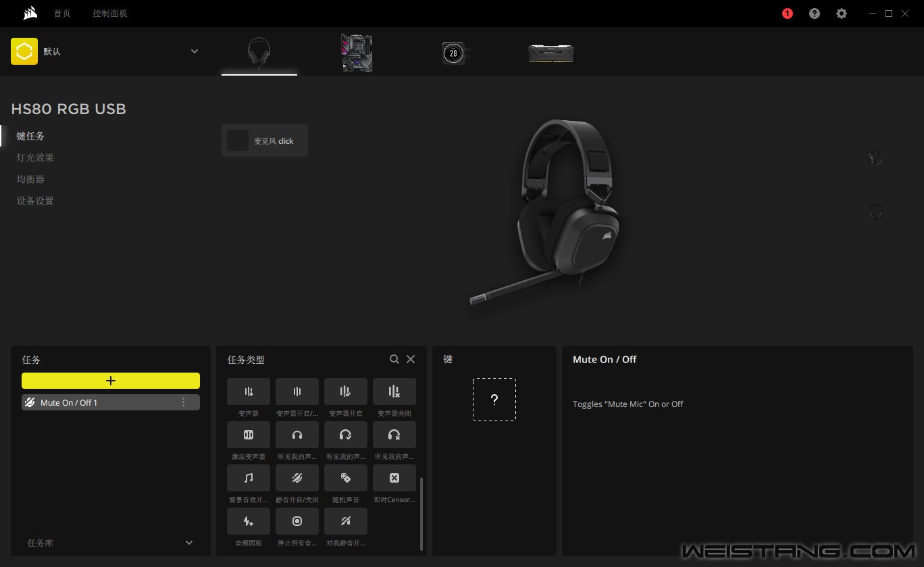924x567 pixels.
Task: Add a new task with yellow plus button
Action: click(x=111, y=381)
